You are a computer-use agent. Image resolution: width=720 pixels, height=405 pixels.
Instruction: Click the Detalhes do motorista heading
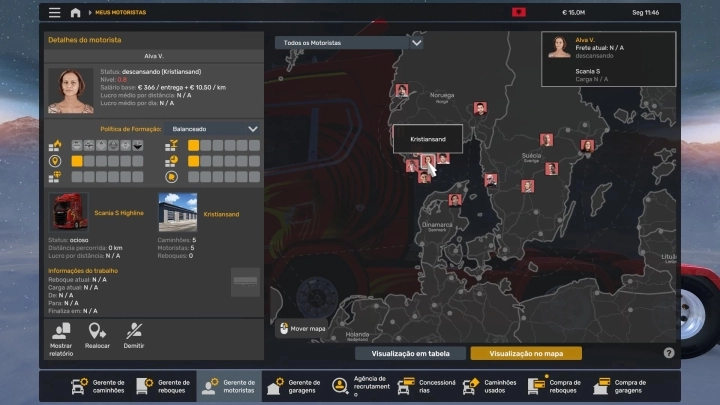tap(84, 40)
